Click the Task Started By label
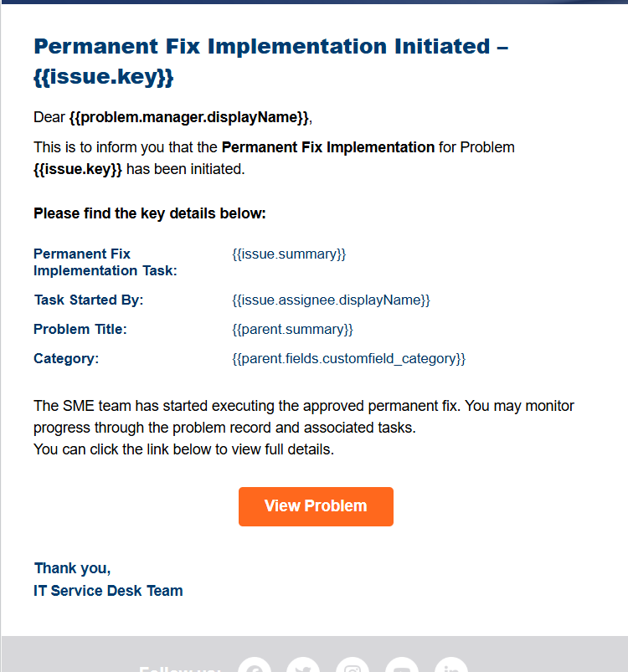Image resolution: width=628 pixels, height=672 pixels. click(89, 300)
